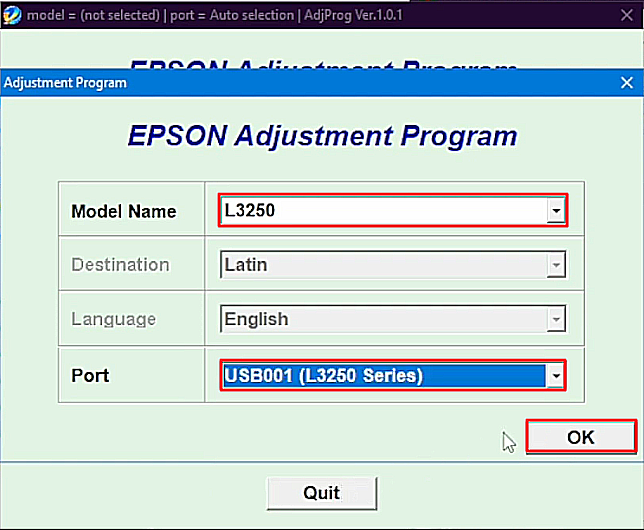Image resolution: width=644 pixels, height=530 pixels.
Task: Click the Latin destination field
Action: coord(393,265)
